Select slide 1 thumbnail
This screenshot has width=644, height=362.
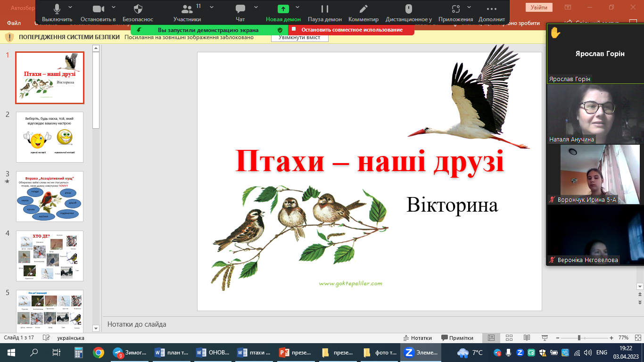(x=50, y=78)
